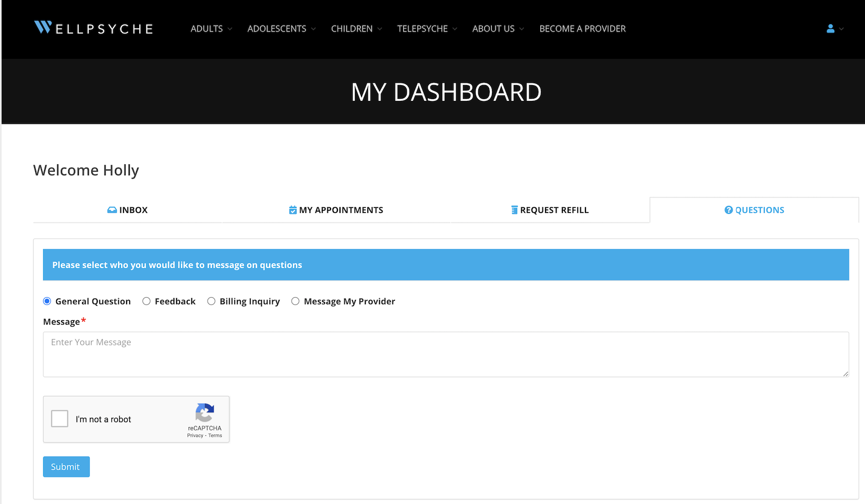
Task: Select the General Question radio button
Action: (x=47, y=301)
